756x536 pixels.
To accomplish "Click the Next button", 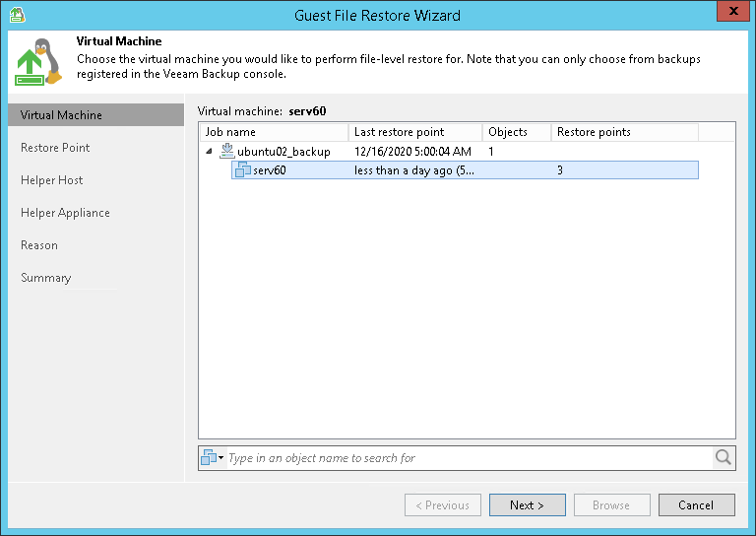I will pos(528,504).
